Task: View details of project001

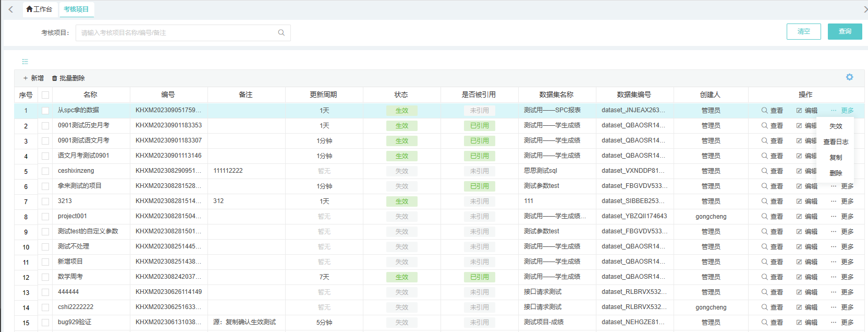Action: click(x=772, y=217)
